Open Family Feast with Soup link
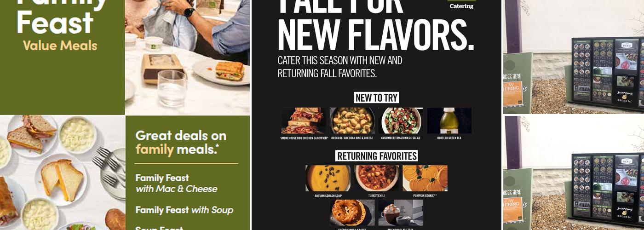This screenshot has height=230, width=644. [184, 210]
